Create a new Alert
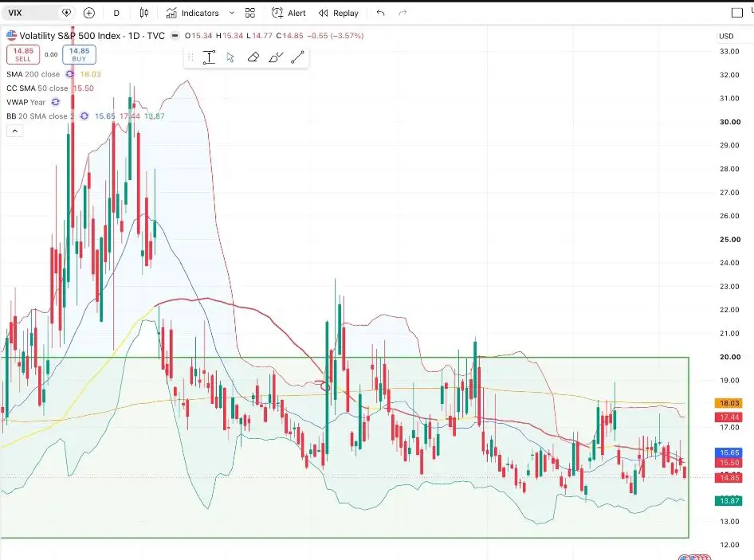 point(289,13)
